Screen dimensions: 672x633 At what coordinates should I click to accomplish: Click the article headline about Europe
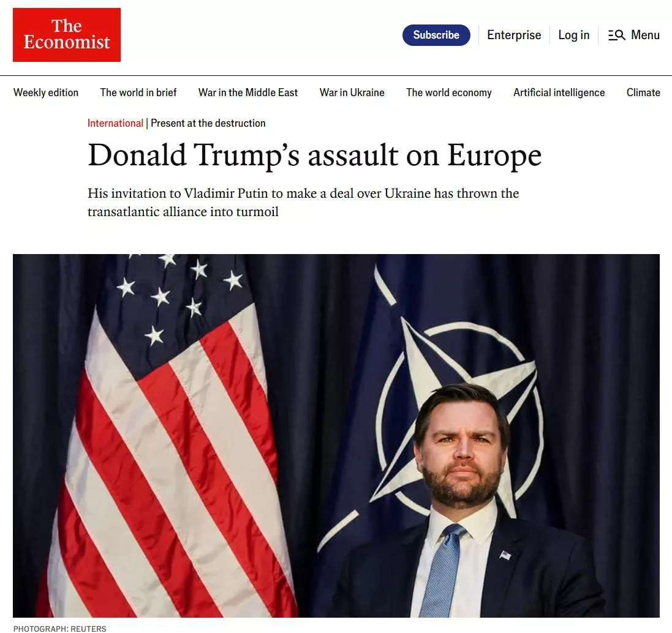(x=315, y=155)
